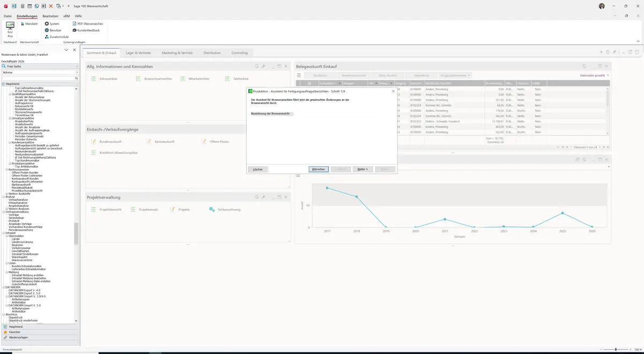This screenshot has width=644, height=354.
Task: Open Mandant settings in ribbon
Action: click(x=30, y=24)
